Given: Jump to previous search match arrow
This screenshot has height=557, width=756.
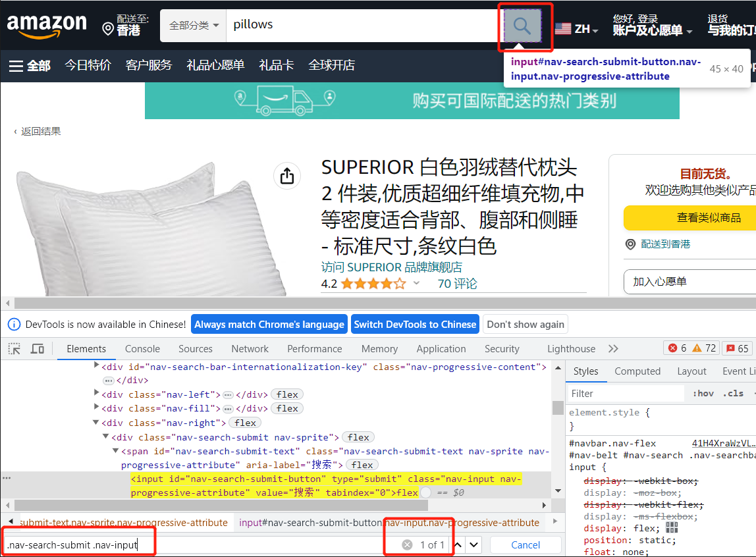Looking at the screenshot, I should coord(458,545).
